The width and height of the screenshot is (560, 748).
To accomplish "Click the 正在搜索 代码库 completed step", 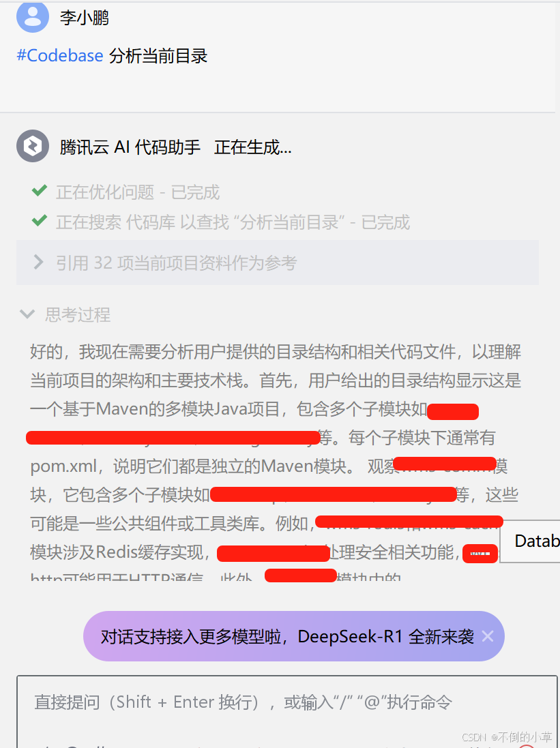I will point(233,222).
